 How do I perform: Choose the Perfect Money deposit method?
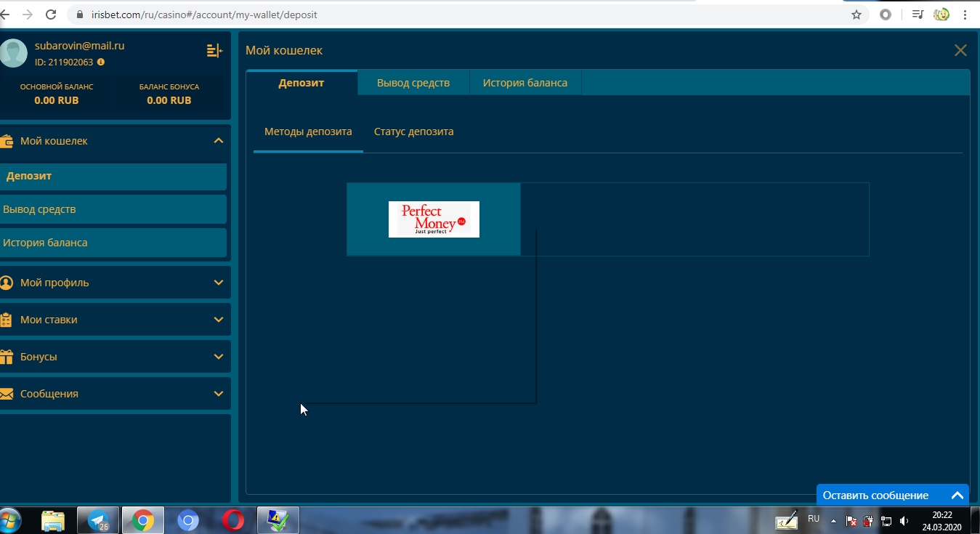[x=434, y=219]
